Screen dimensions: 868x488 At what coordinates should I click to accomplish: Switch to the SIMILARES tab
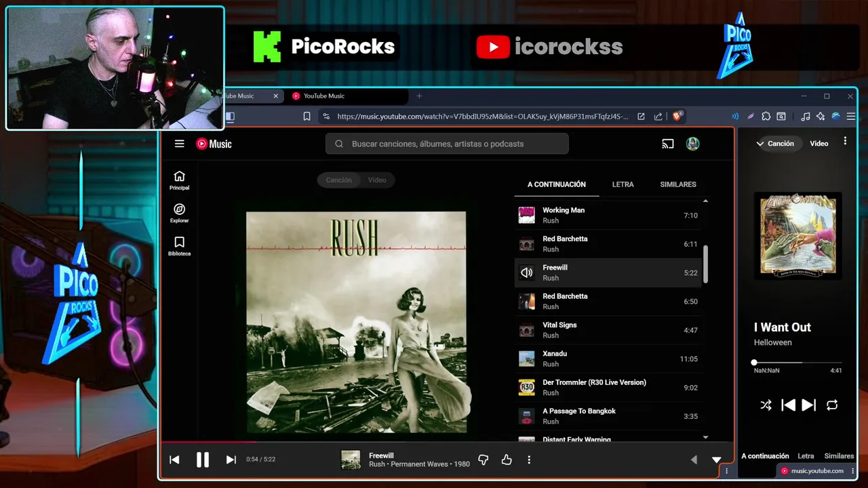[678, 184]
